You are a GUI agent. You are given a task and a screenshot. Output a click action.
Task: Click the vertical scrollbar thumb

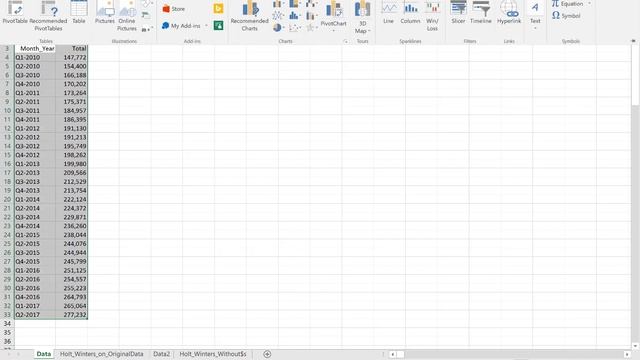point(635,76)
